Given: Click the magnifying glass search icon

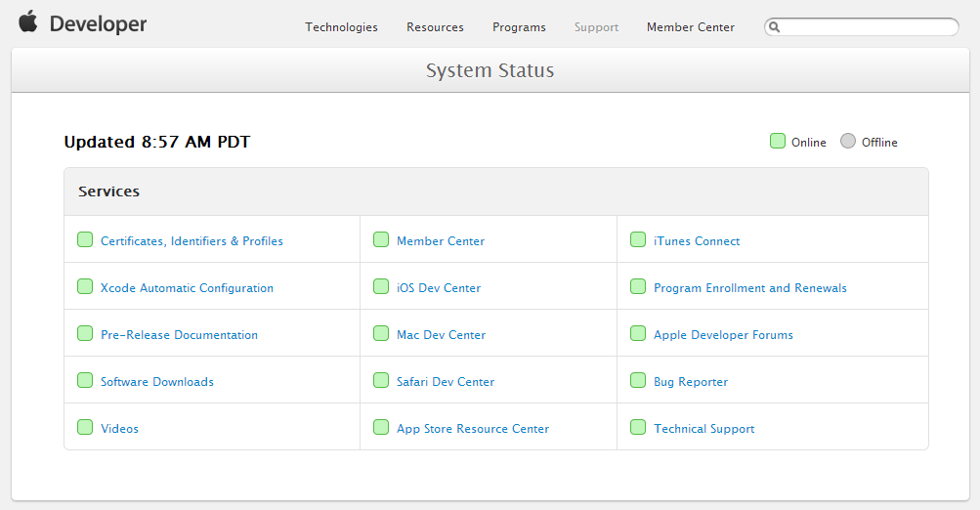Looking at the screenshot, I should click(775, 27).
